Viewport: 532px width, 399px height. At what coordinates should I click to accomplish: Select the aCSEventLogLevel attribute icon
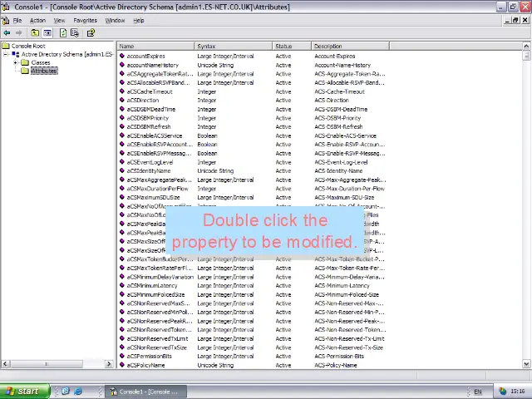pyautogui.click(x=122, y=162)
